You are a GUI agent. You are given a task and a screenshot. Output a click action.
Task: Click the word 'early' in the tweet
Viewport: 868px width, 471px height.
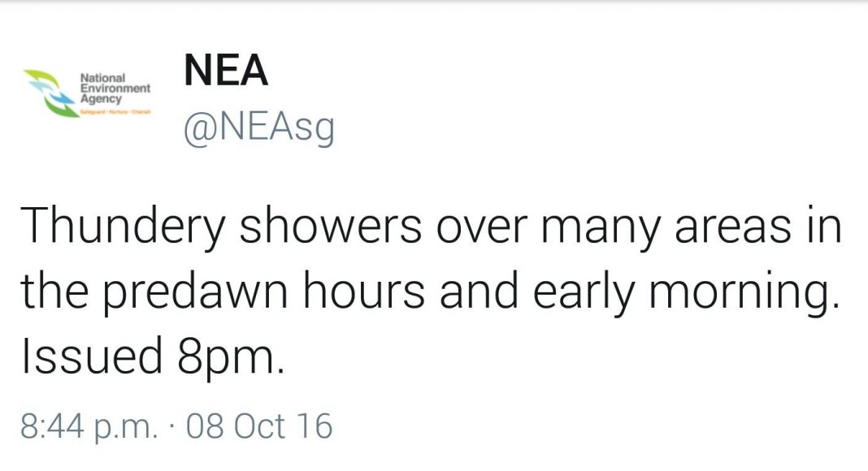[584, 293]
